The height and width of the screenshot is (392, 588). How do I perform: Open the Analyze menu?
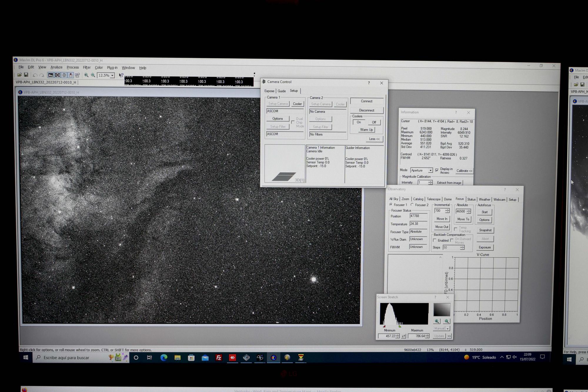56,67
